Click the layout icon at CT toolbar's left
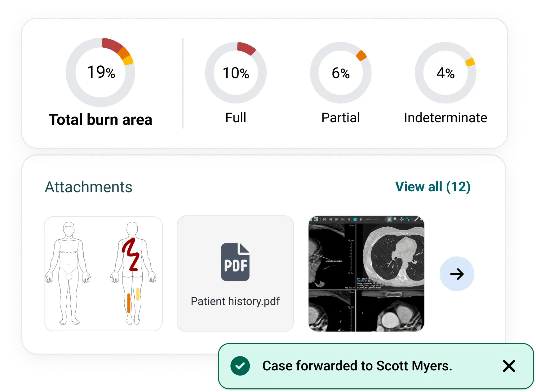536x392 pixels. tap(316, 219)
